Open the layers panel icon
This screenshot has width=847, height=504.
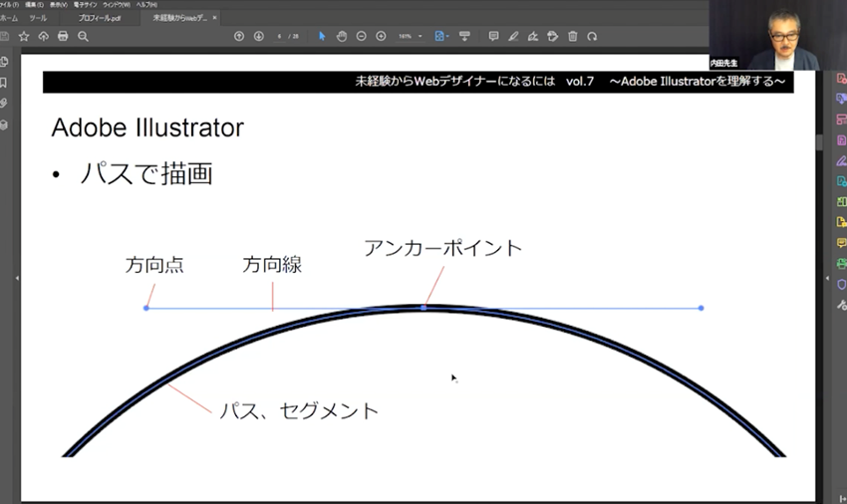coord(4,125)
